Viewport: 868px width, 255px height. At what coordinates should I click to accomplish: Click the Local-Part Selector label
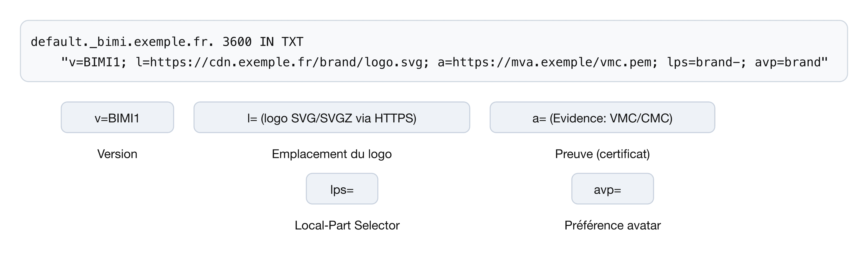pyautogui.click(x=347, y=225)
